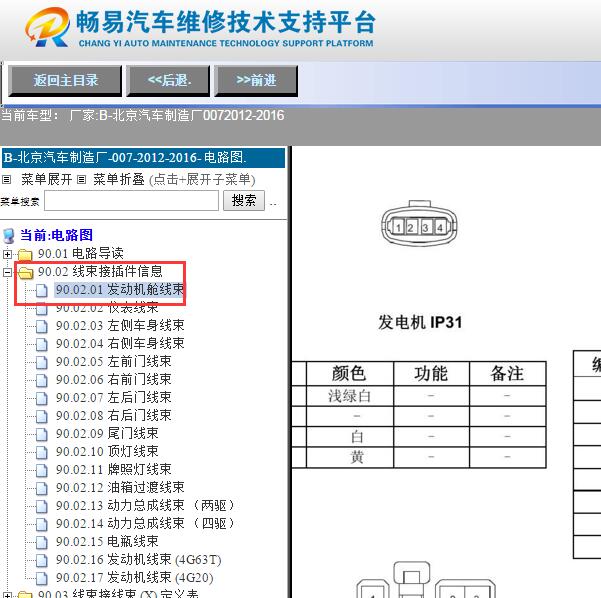Click page icon of 90.02.10 顶灯线束
601x598 pixels.
click(42, 453)
